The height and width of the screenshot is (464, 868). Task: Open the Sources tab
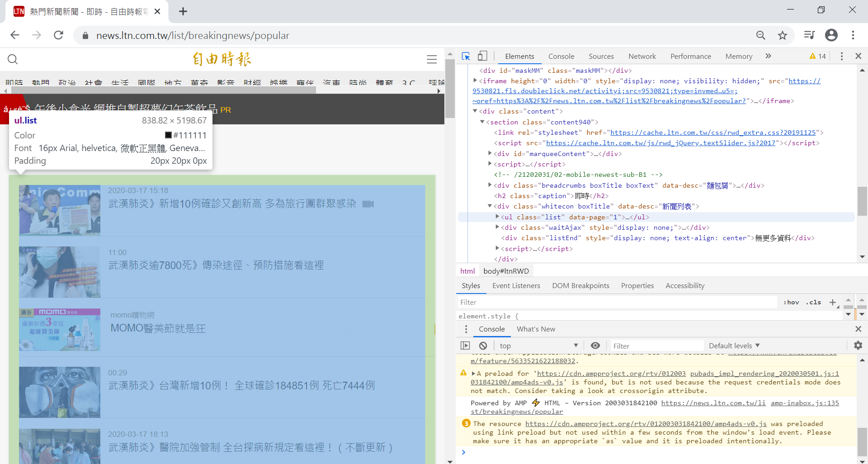601,56
